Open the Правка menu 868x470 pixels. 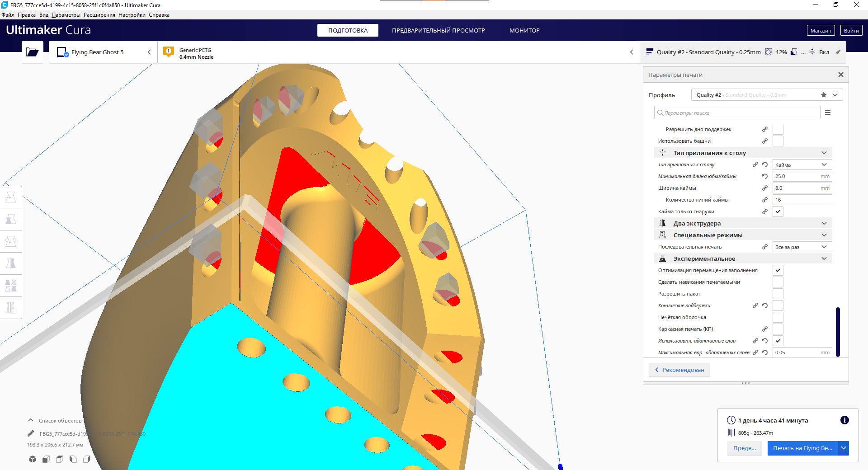[27, 15]
